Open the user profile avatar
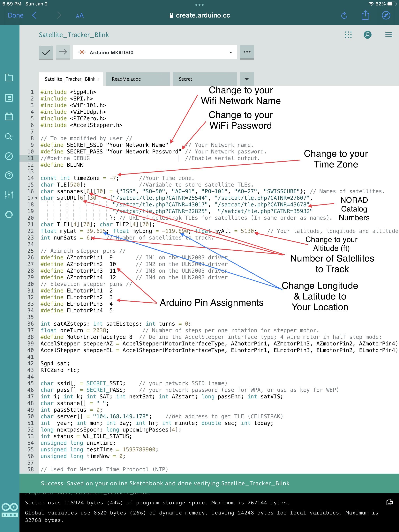The image size is (399, 532). tap(367, 35)
